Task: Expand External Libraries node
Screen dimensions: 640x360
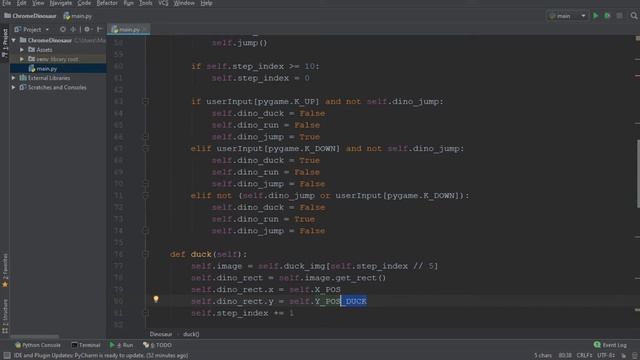Action: [x=14, y=78]
